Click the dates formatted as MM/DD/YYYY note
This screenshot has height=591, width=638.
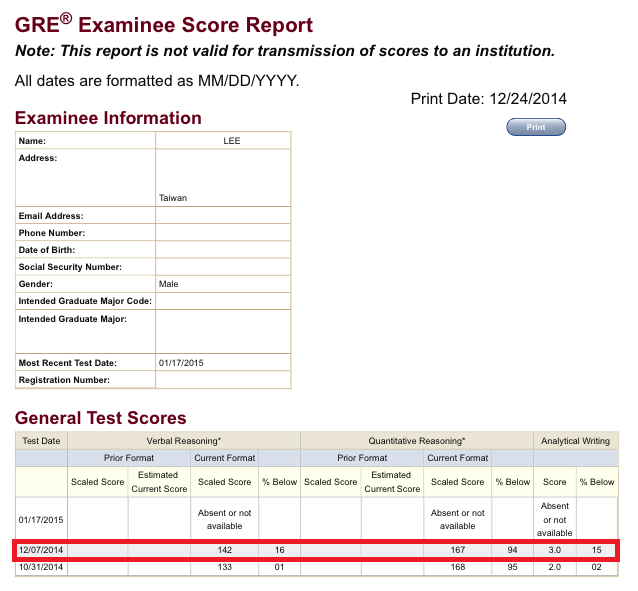tap(157, 81)
